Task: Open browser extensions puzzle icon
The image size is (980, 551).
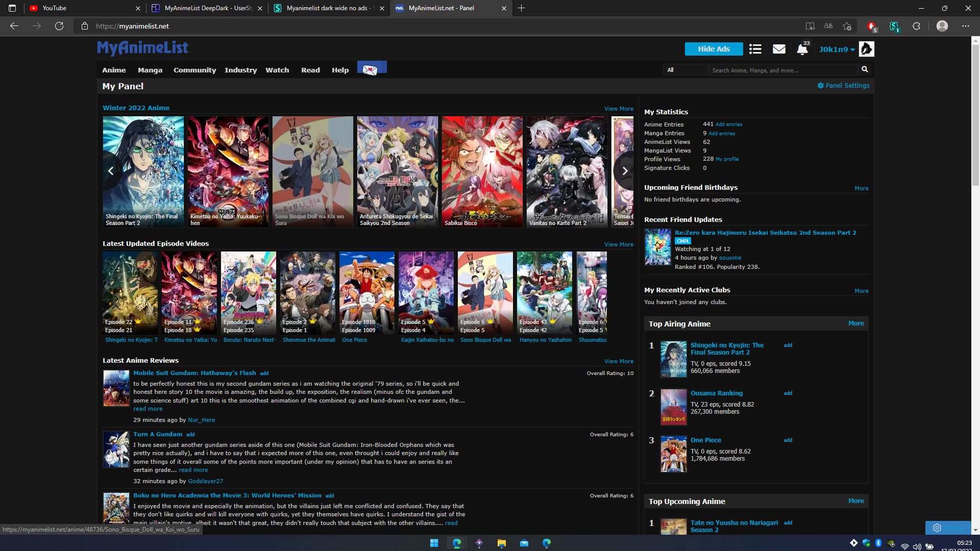Action: pyautogui.click(x=916, y=26)
